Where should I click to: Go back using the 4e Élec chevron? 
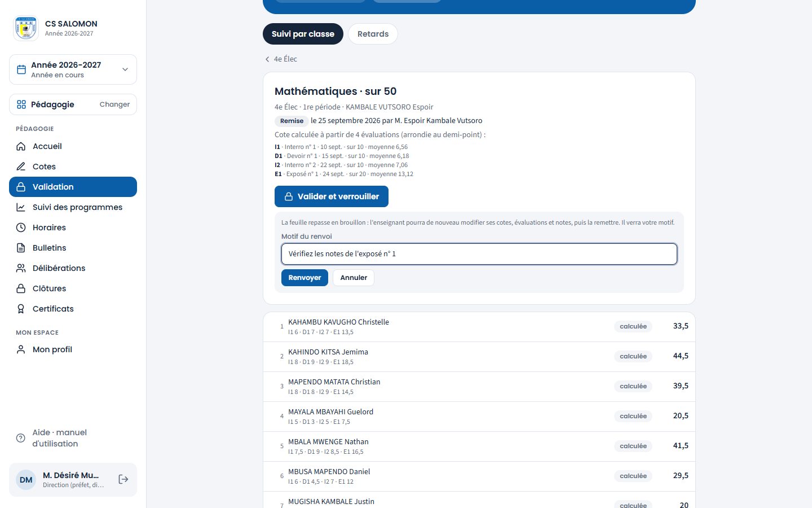[x=267, y=59]
